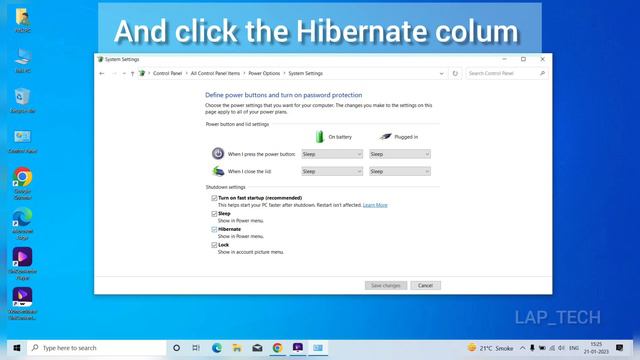The width and height of the screenshot is (640, 360).
Task: Click the taskbar search box
Action: point(97,348)
